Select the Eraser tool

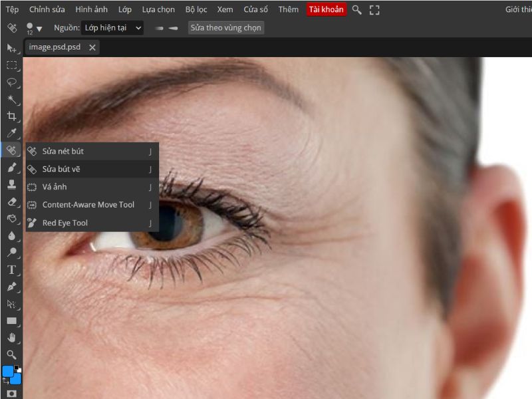click(11, 202)
